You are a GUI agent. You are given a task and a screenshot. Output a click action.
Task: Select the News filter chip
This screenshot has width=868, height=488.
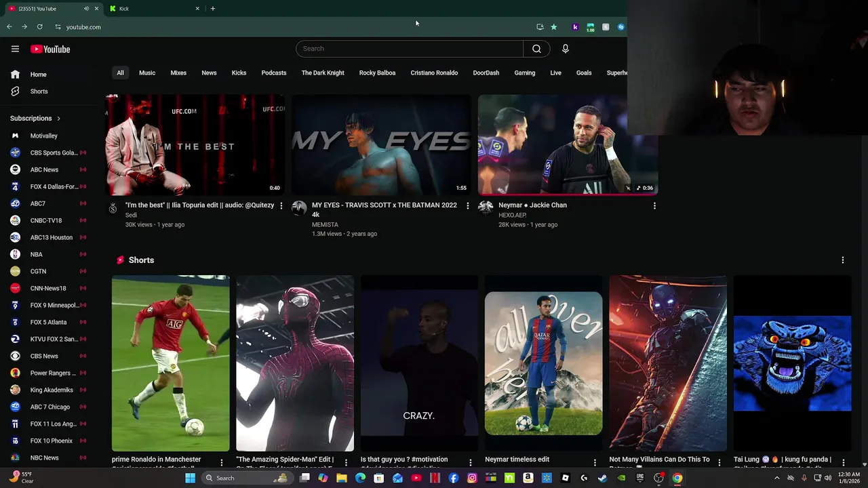point(209,73)
